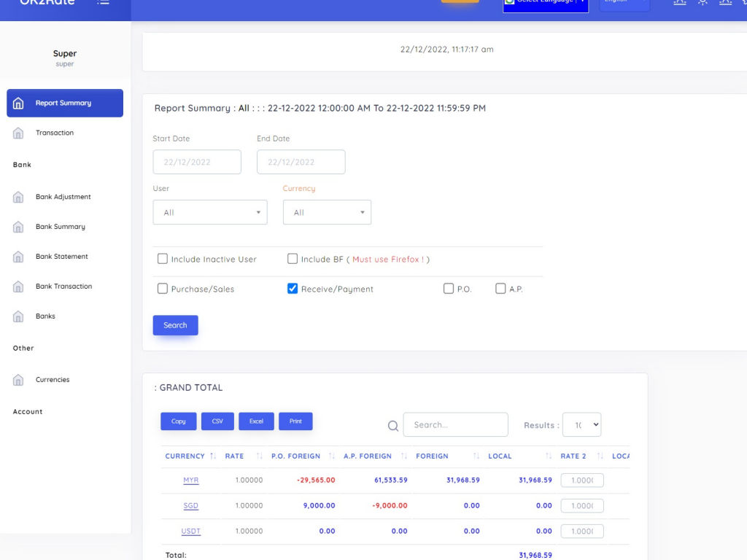Open the Currency dropdown
747x560 pixels.
click(327, 212)
